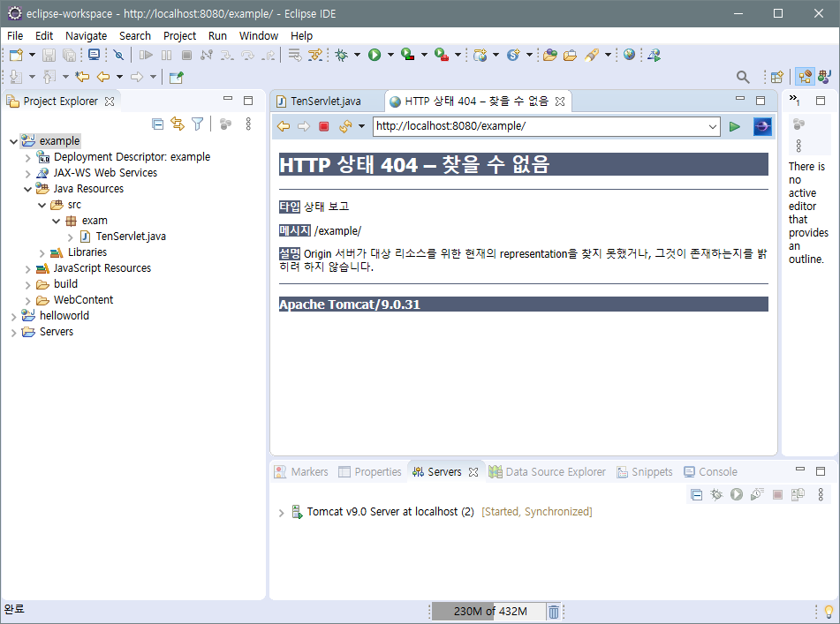Close the Project Explorer view
Image resolution: width=840 pixels, height=624 pixels.
110,101
